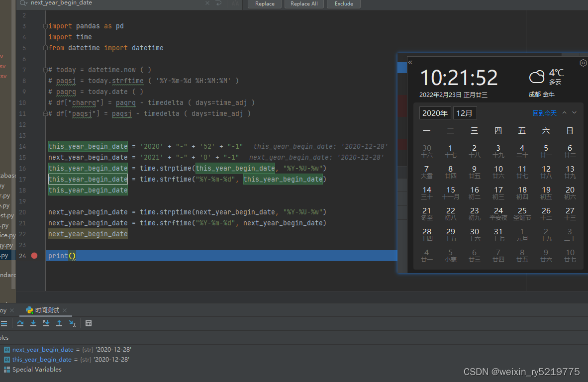Click the print() statement on line 24

(x=62, y=256)
